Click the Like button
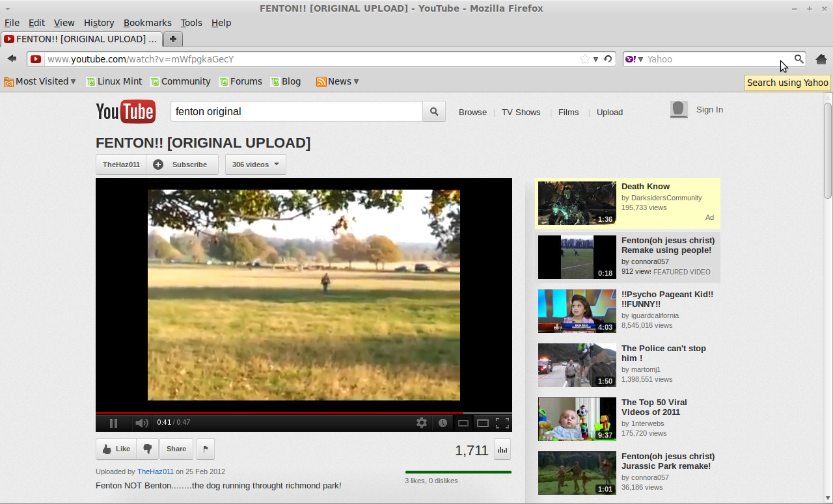This screenshot has height=504, width=833. click(116, 449)
